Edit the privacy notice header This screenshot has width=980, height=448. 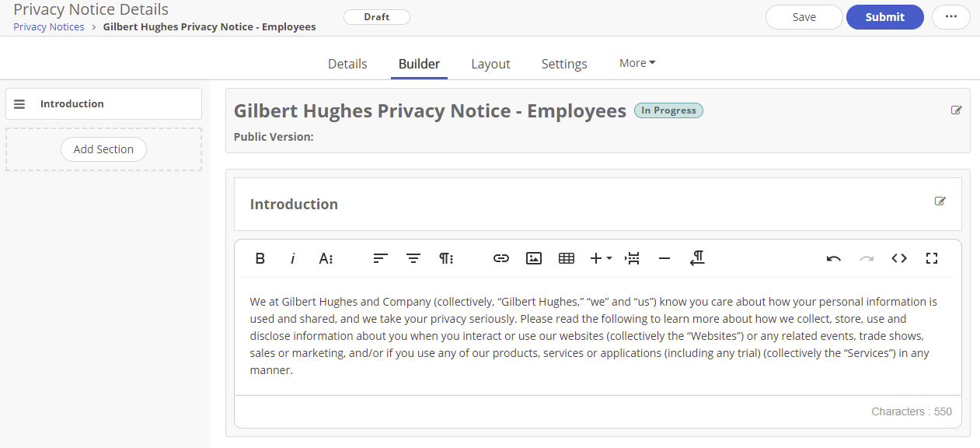(957, 110)
